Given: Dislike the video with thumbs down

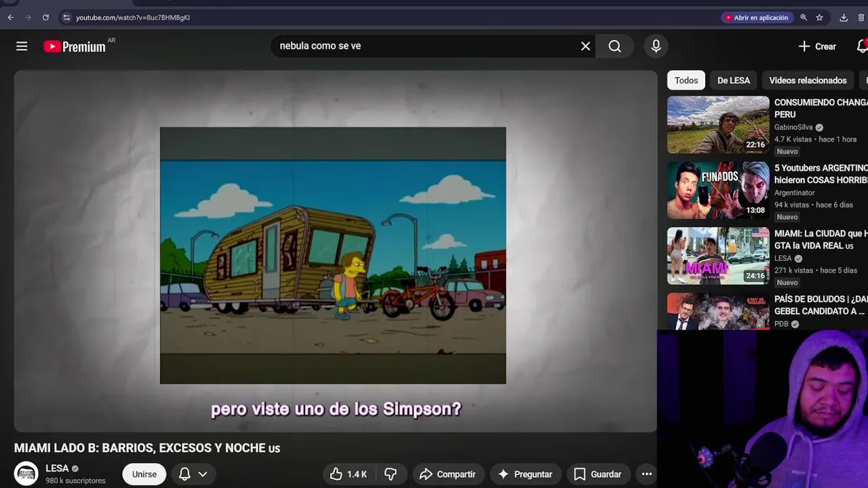Looking at the screenshot, I should tap(391, 474).
